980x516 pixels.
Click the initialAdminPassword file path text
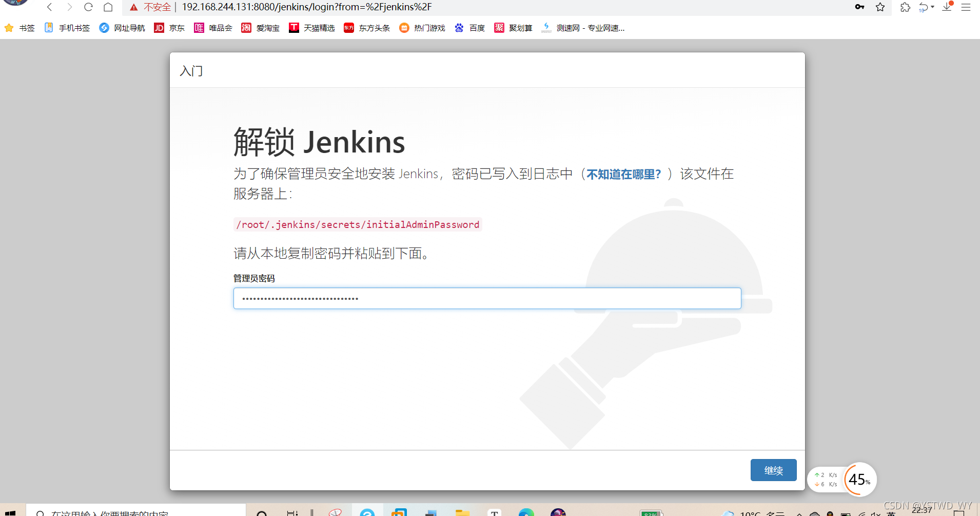click(358, 224)
